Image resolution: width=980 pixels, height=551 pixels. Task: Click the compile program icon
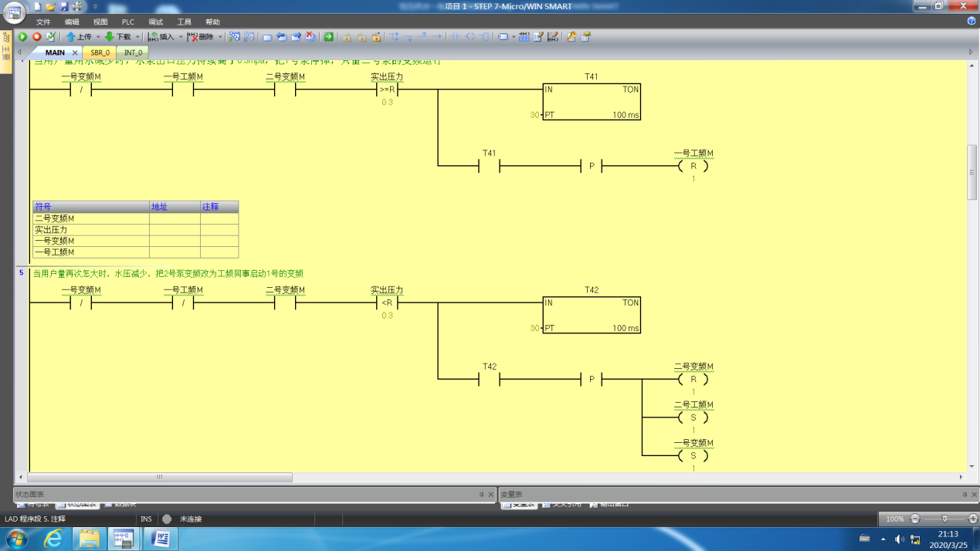pyautogui.click(x=51, y=36)
